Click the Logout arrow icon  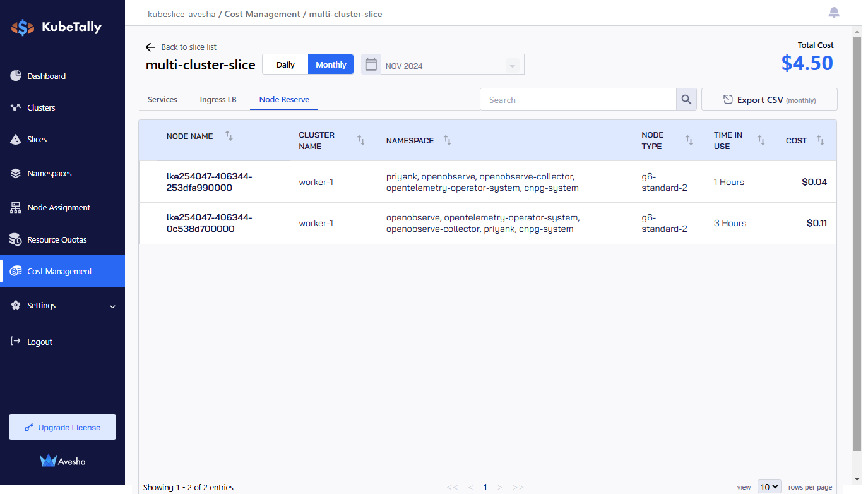click(16, 342)
